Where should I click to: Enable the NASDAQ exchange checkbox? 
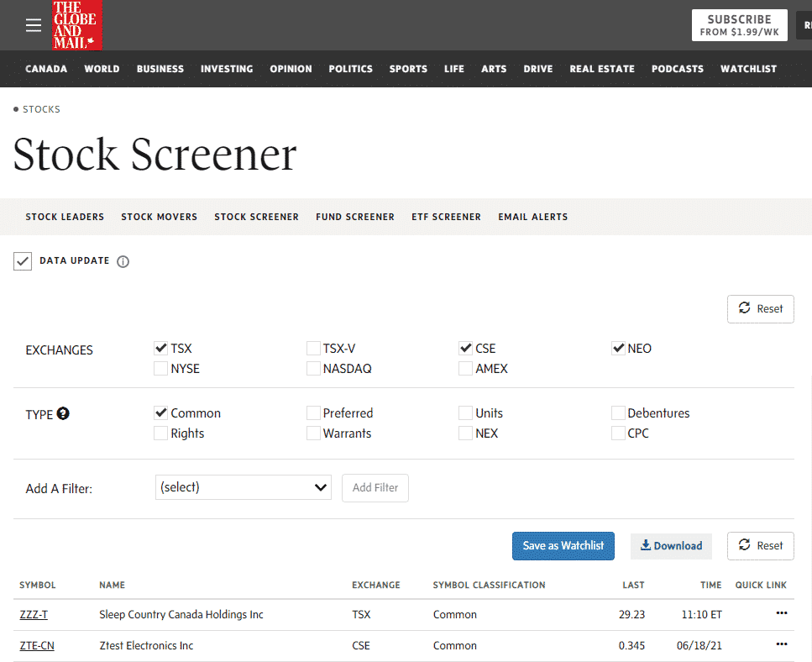(x=313, y=369)
